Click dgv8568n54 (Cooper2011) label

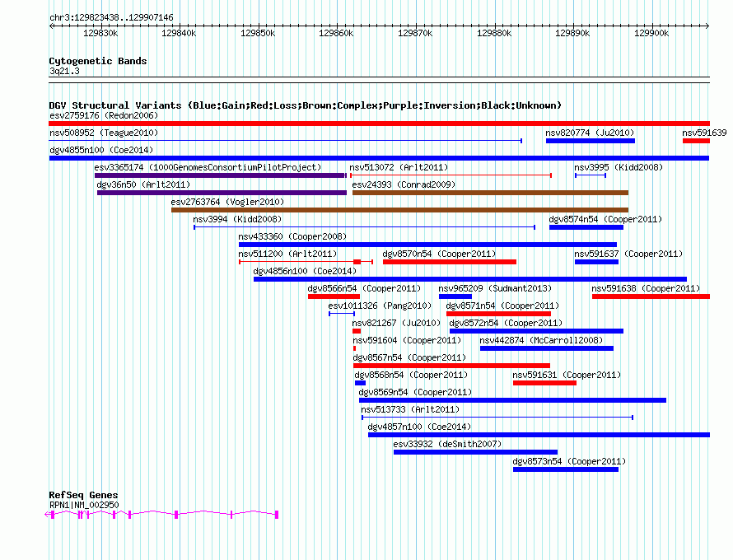coord(411,375)
